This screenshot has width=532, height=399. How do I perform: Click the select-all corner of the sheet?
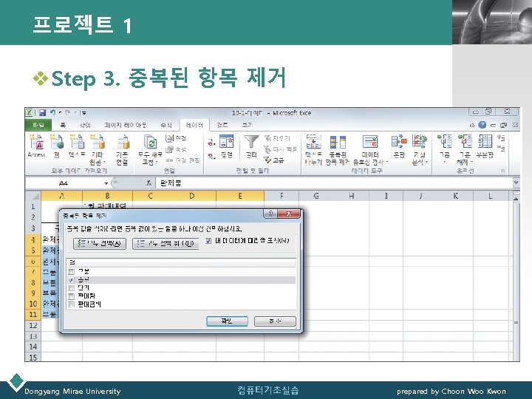click(33, 196)
